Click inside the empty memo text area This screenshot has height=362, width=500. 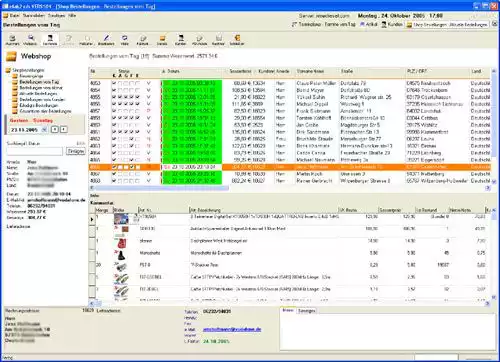(x=388, y=332)
